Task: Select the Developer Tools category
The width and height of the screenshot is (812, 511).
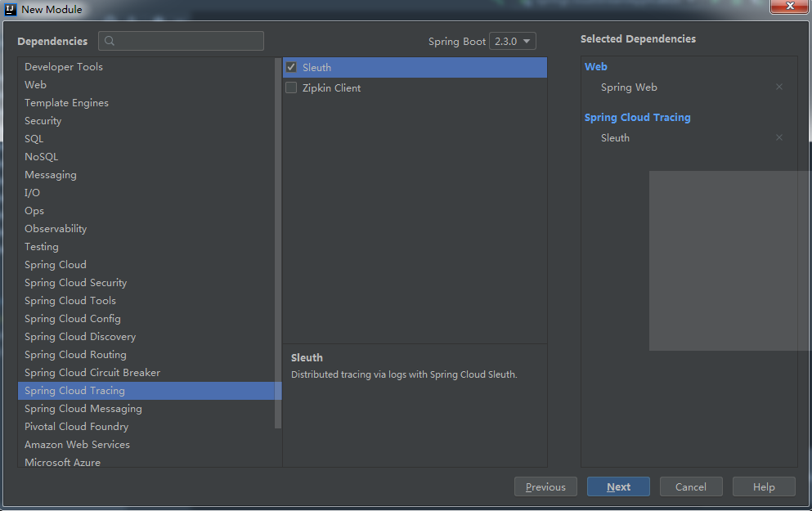Action: click(146, 67)
